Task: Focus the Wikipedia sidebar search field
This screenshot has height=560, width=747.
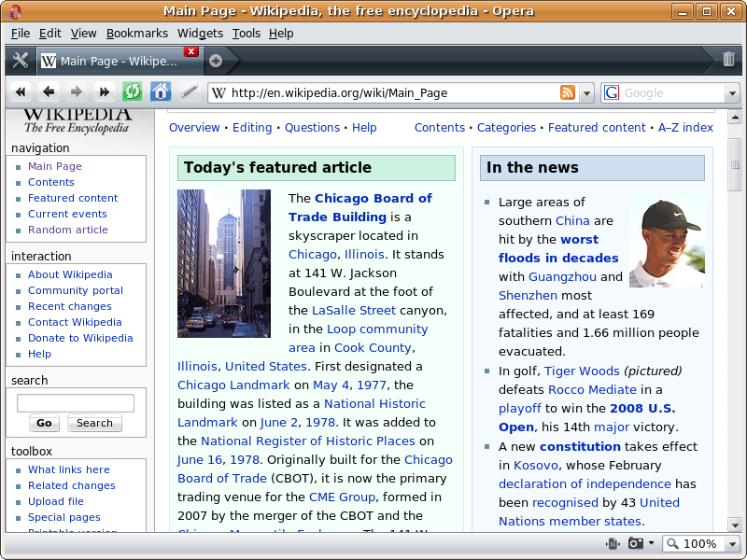Action: [76, 403]
